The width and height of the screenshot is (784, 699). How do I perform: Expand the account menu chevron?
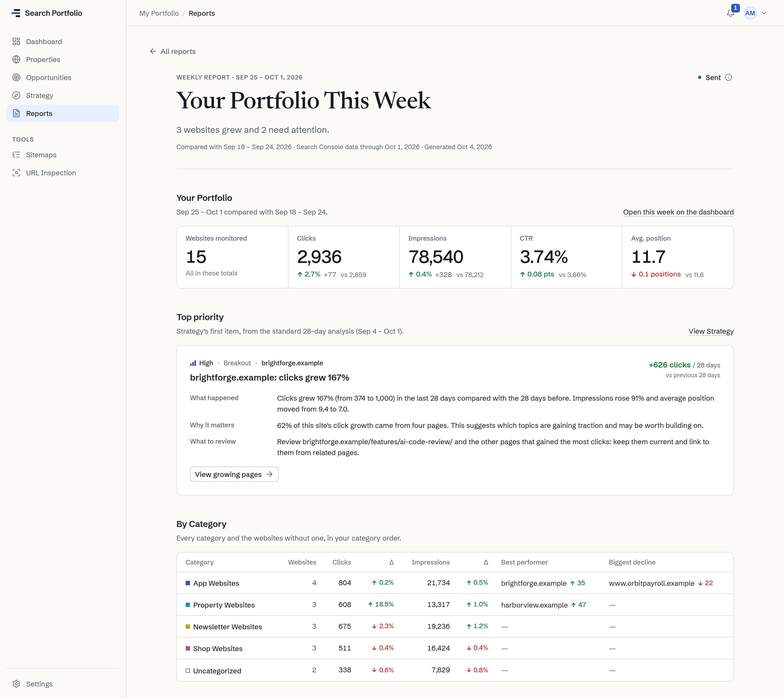[764, 13]
